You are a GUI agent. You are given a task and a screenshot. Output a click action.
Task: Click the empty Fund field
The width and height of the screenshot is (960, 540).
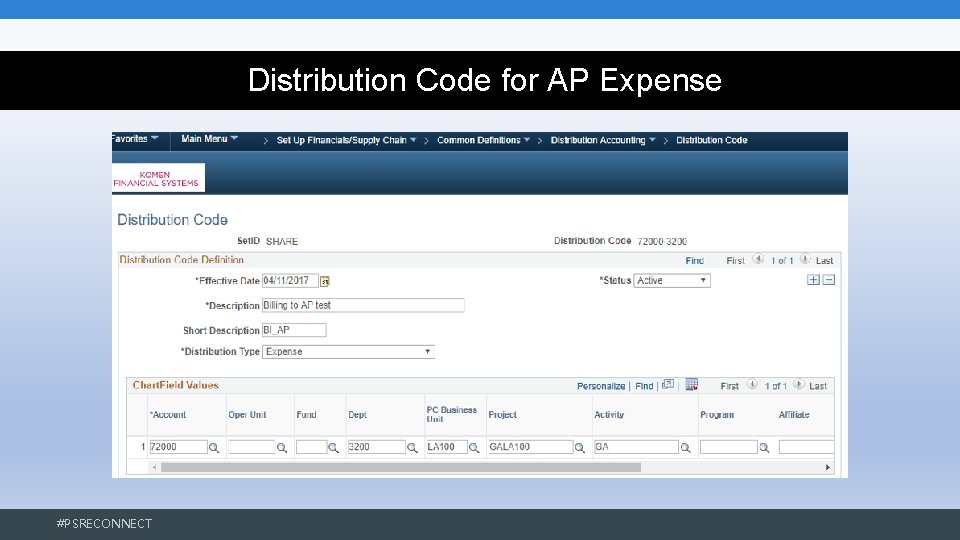click(x=312, y=447)
